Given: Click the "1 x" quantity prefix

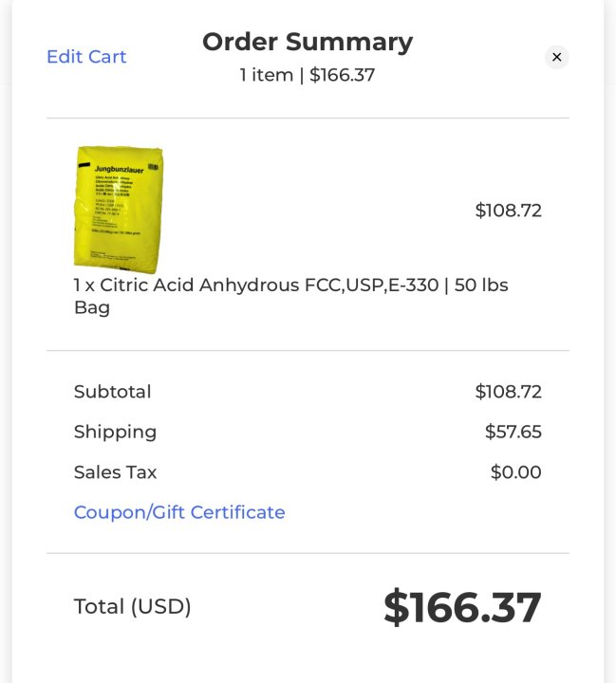Looking at the screenshot, I should pos(84,286).
